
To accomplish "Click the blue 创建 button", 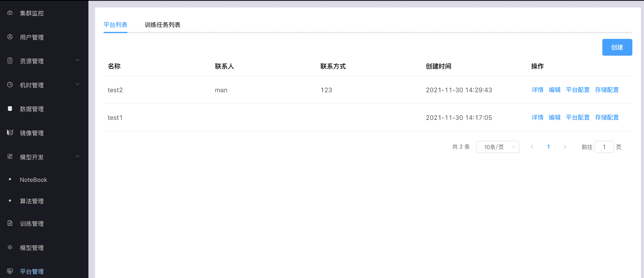I will coord(617,47).
